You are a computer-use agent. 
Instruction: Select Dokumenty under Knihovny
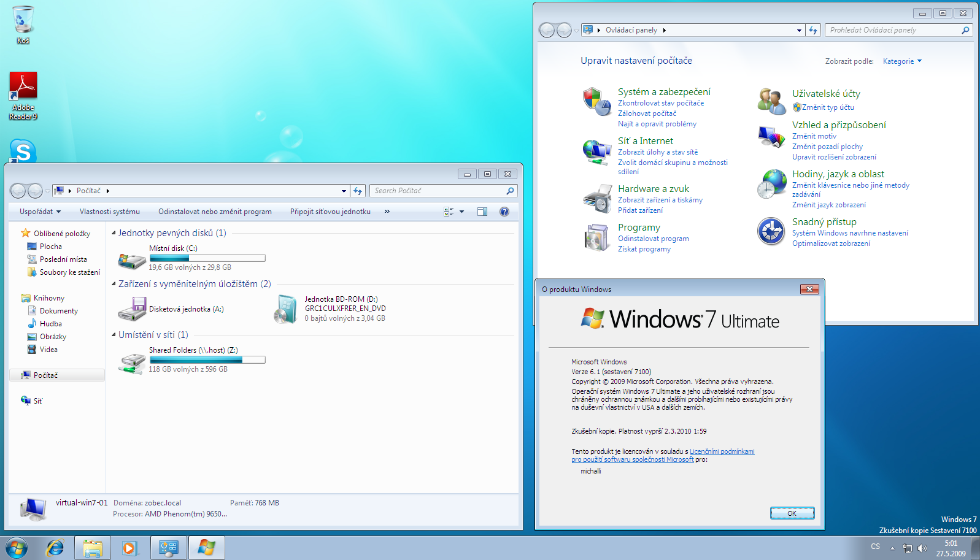pos(59,311)
